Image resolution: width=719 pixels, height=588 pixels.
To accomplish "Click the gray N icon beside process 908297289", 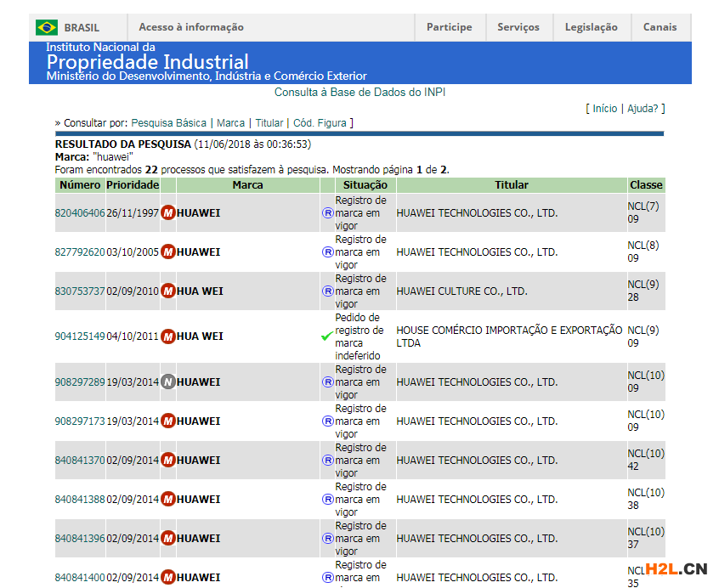I will click(168, 382).
